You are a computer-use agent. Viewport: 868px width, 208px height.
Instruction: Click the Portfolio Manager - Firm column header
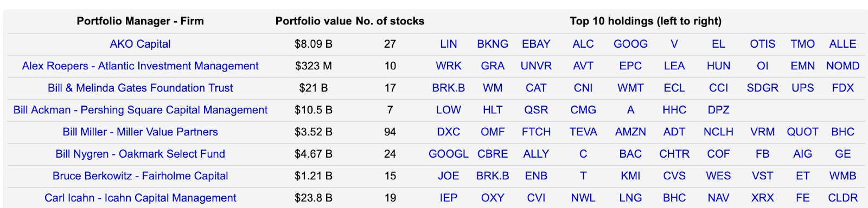(x=140, y=21)
